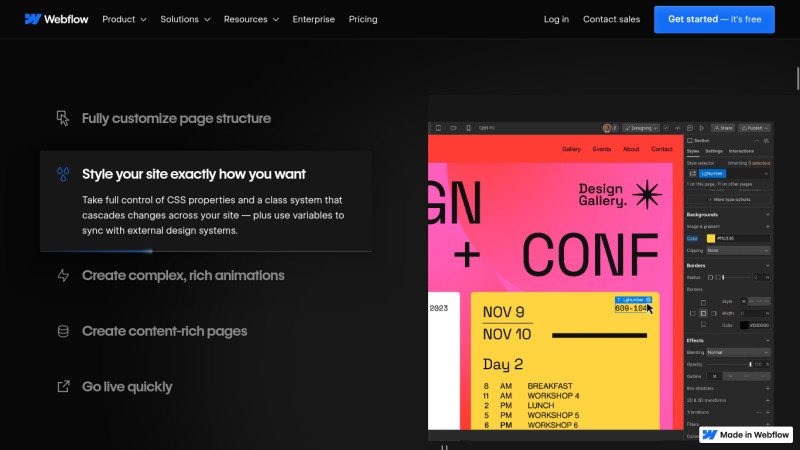Expand the Resources navigation menu
Image resolution: width=800 pixels, height=450 pixels.
click(251, 19)
